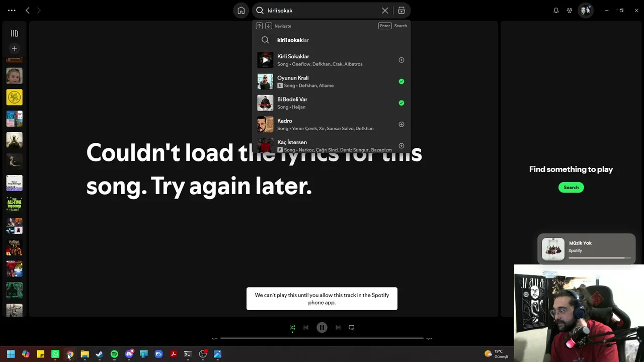Viewport: 644px width, 362px height.
Task: Click the Müzik Yok Spotify notification card
Action: pyautogui.click(x=587, y=249)
